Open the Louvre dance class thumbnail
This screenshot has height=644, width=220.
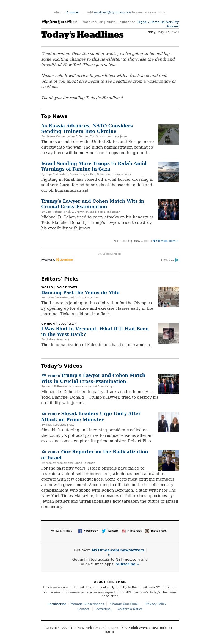[x=169, y=297]
